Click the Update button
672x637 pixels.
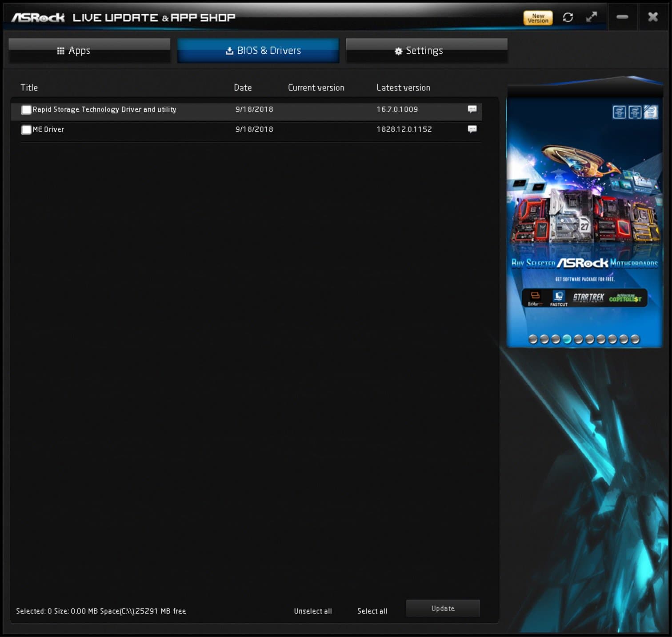pyautogui.click(x=443, y=609)
